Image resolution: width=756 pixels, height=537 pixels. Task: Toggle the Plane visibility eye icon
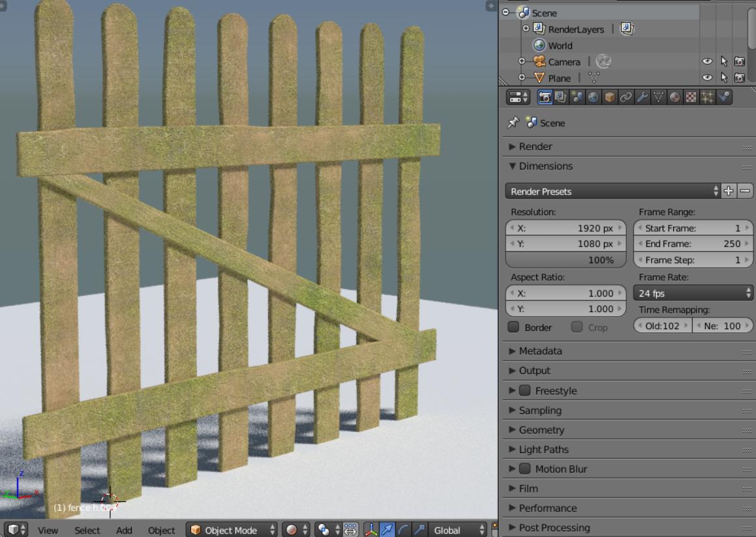tap(707, 78)
